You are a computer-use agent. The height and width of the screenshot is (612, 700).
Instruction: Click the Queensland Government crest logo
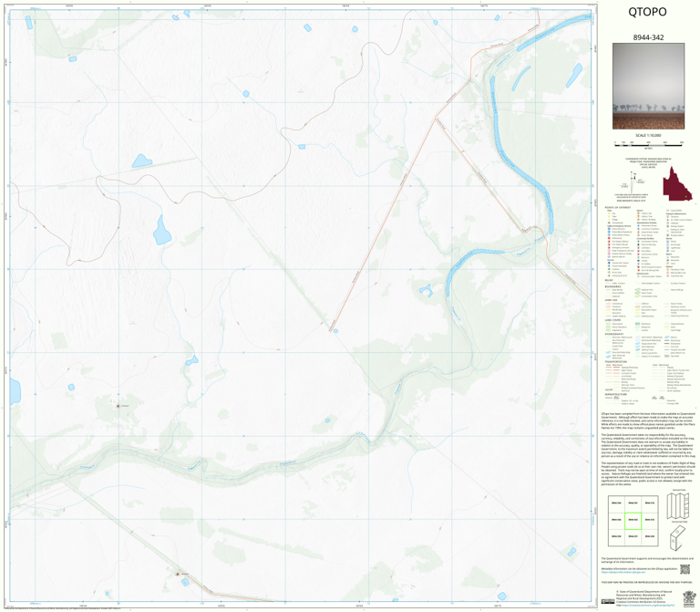[x=690, y=597]
